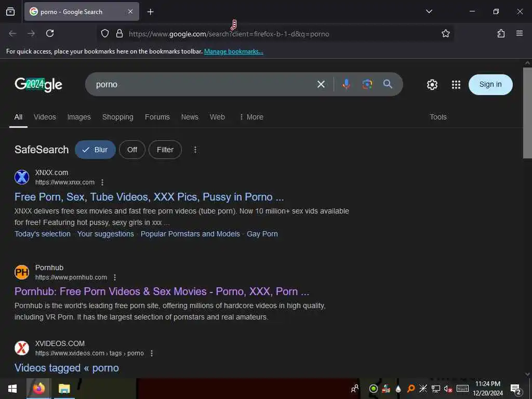
Task: Click scrollbar down arrow
Action: (x=527, y=374)
